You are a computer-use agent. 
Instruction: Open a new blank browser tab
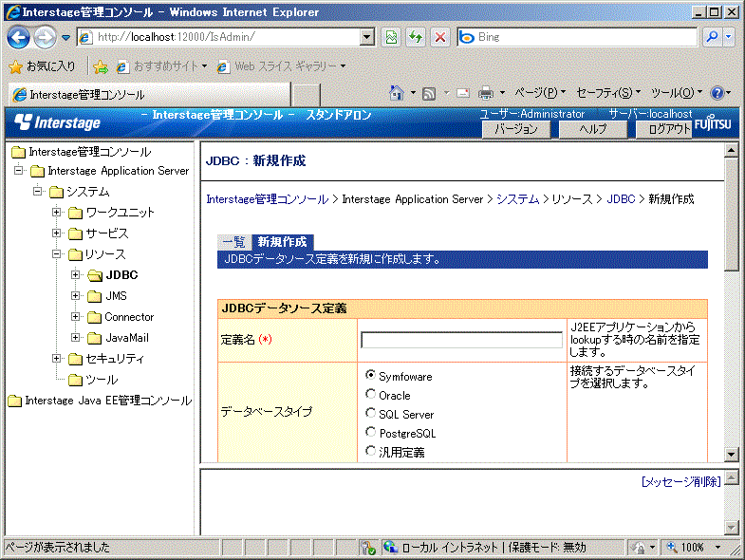click(x=306, y=95)
